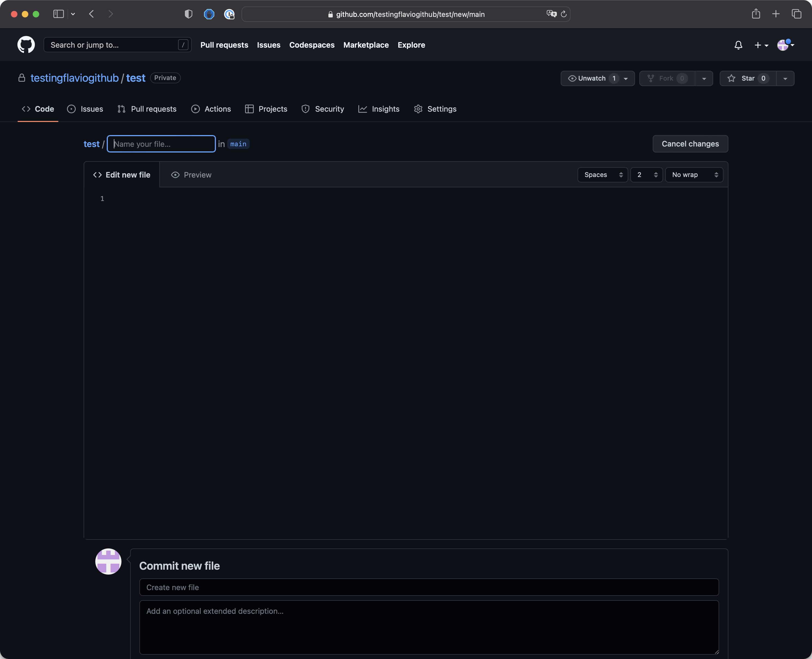The height and width of the screenshot is (659, 812).
Task: Show Safari tab overview icon
Action: click(796, 14)
